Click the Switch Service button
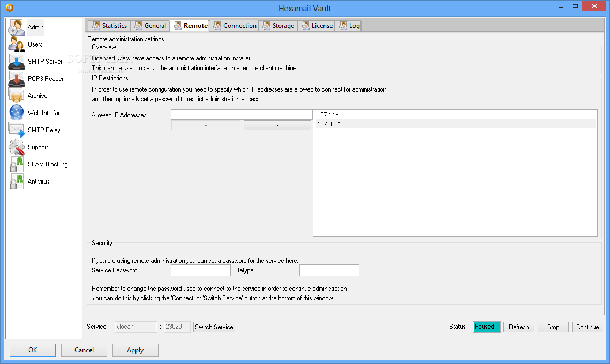 (x=214, y=327)
